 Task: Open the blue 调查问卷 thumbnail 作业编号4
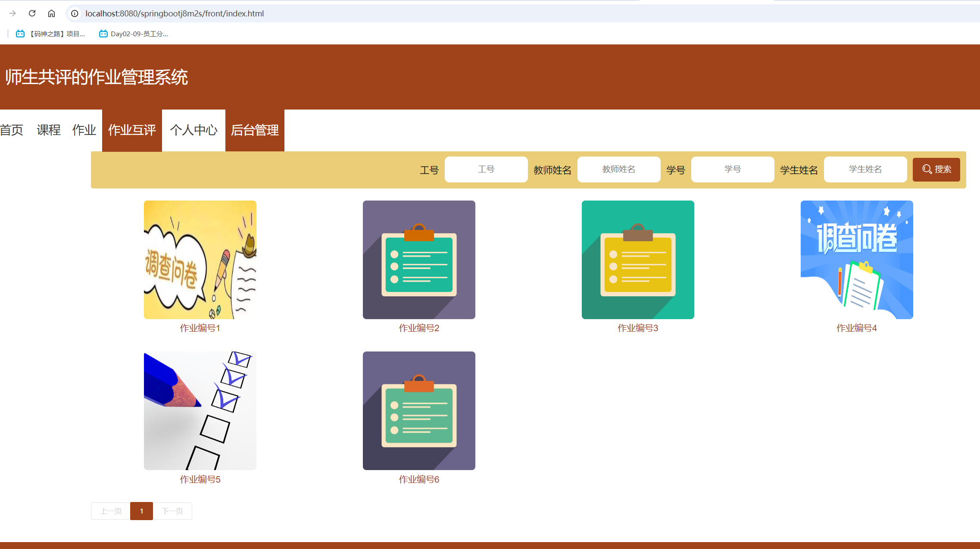point(856,260)
